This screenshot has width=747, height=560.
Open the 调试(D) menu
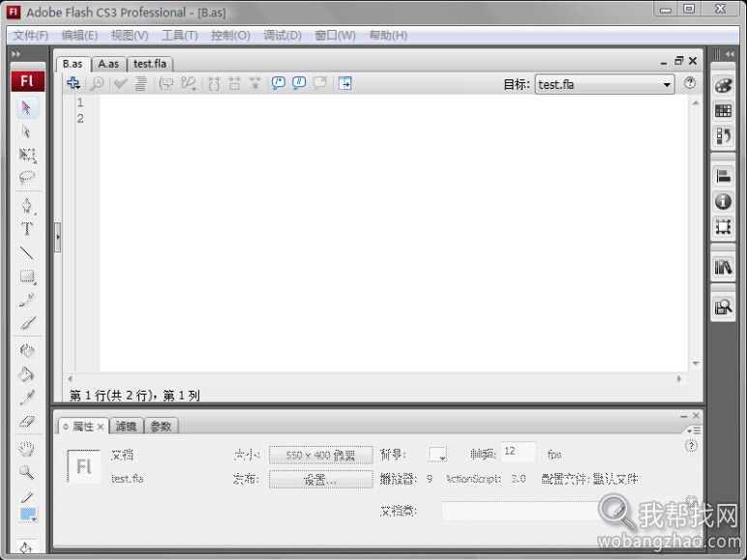(283, 35)
